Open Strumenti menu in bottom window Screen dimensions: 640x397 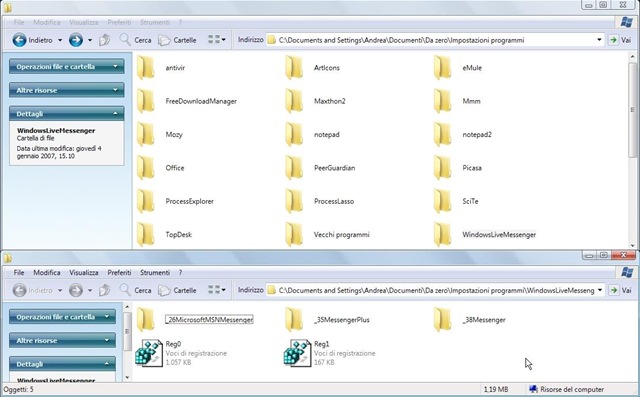point(155,273)
